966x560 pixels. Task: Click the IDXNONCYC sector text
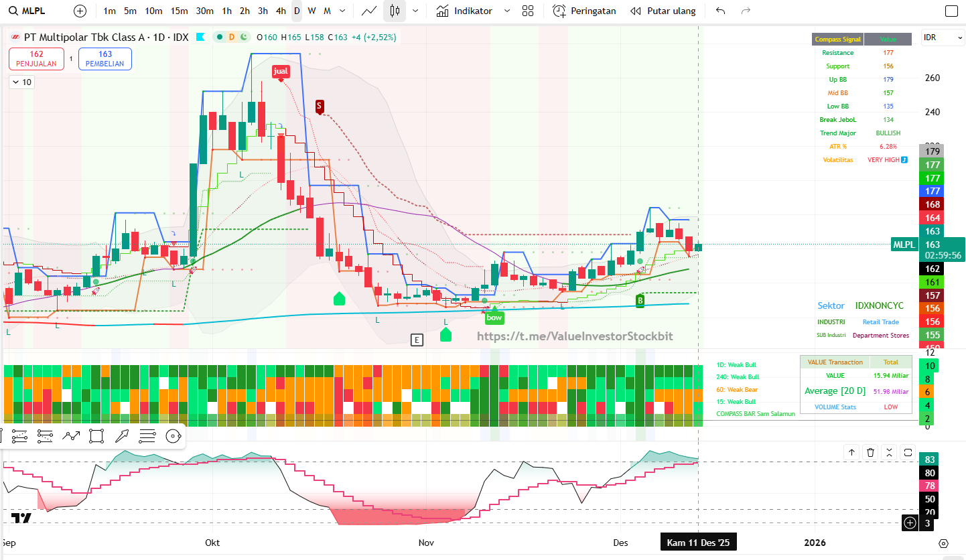pyautogui.click(x=879, y=306)
